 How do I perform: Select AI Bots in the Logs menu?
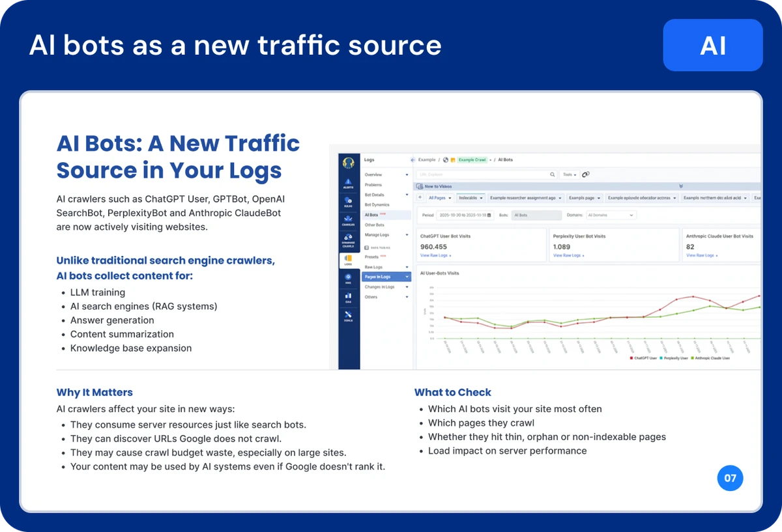click(x=371, y=214)
